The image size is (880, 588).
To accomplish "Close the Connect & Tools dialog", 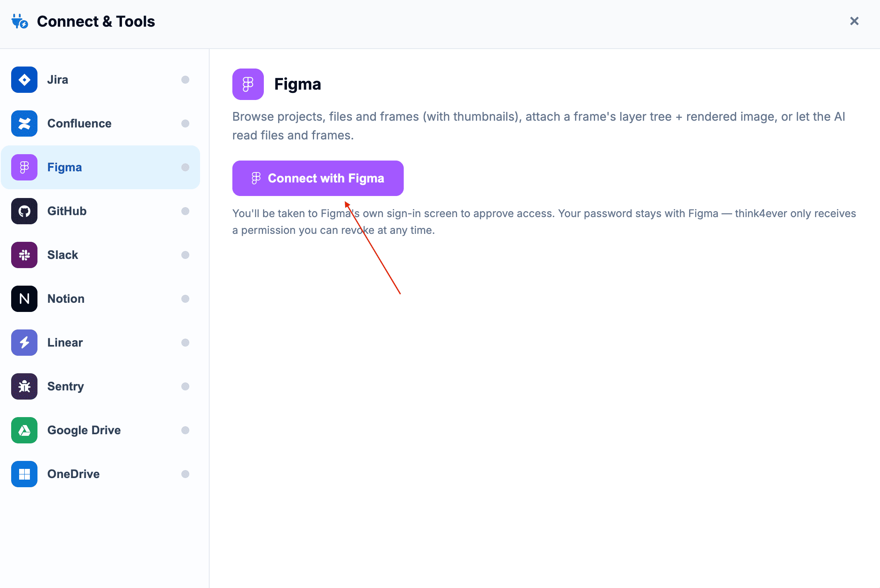I will [854, 21].
